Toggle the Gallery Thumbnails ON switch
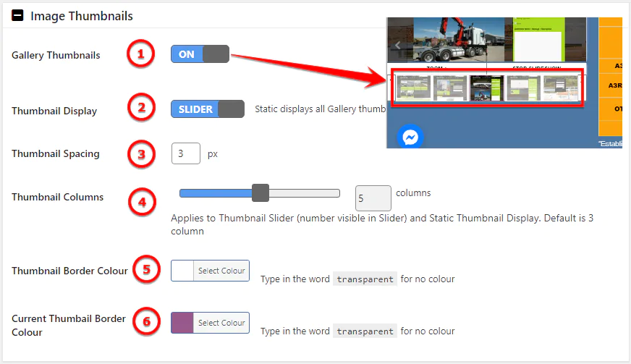The height and width of the screenshot is (364, 631). [x=200, y=54]
